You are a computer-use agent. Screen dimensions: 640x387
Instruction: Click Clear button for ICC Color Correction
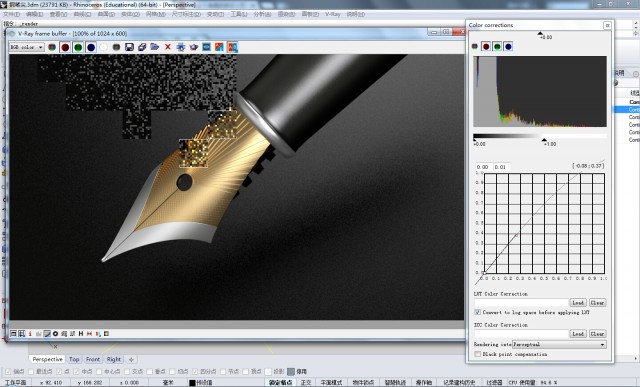[597, 334]
